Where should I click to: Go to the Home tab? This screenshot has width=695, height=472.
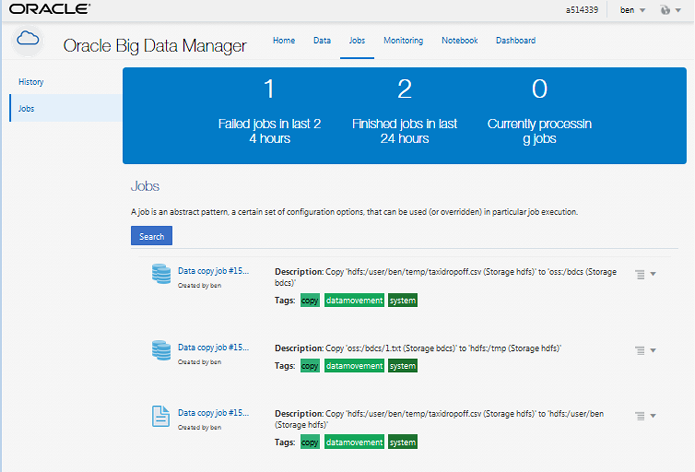pos(284,40)
